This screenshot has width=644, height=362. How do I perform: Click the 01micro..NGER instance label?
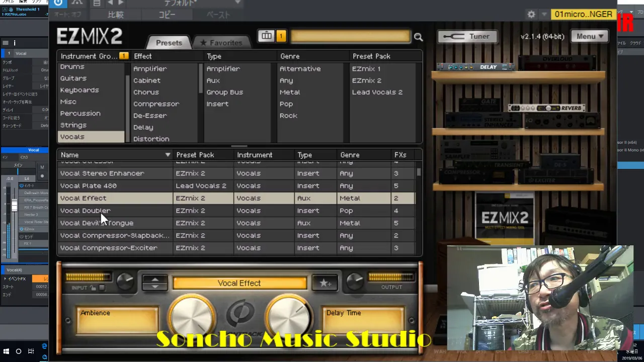click(x=584, y=14)
